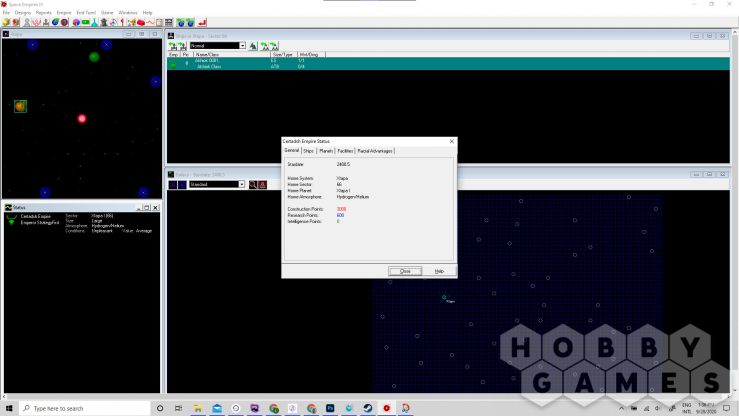Click last green-arrow icon in Ships window toolbar
739x416 pixels.
pyautogui.click(x=274, y=46)
